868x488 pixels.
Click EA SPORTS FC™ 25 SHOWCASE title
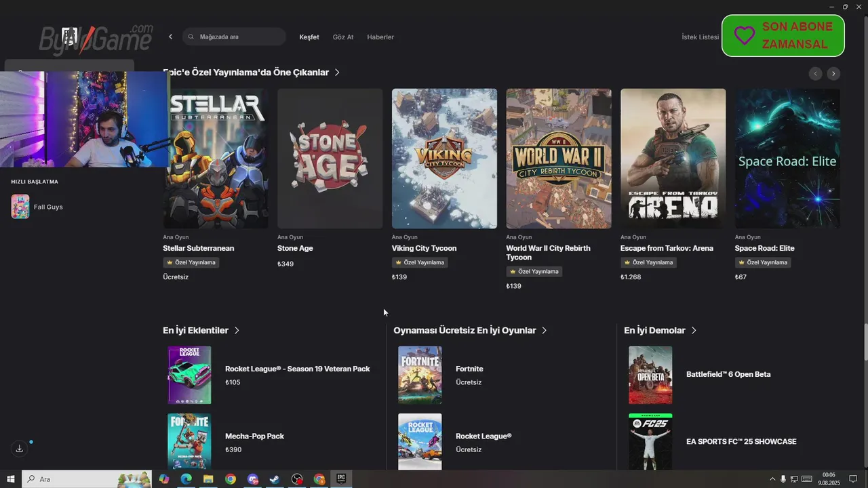[x=741, y=442]
